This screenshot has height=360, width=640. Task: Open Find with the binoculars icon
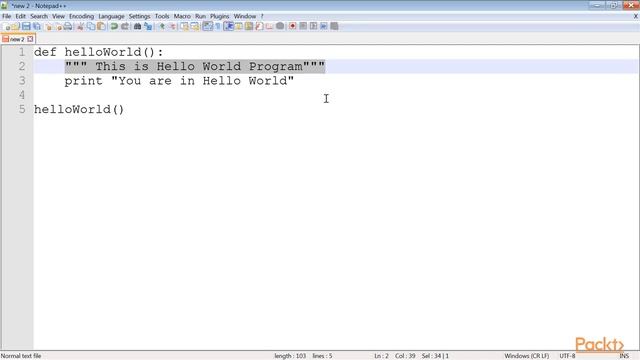138,27
